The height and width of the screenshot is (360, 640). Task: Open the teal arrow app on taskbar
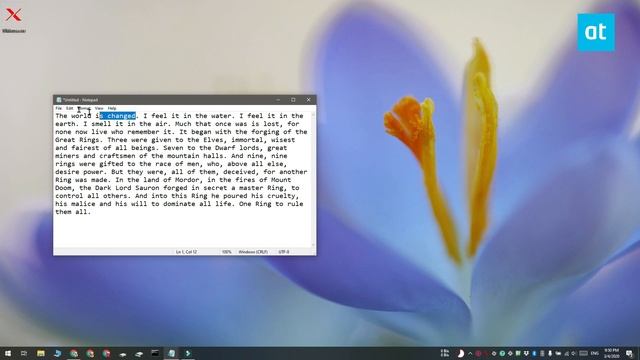tap(188, 353)
